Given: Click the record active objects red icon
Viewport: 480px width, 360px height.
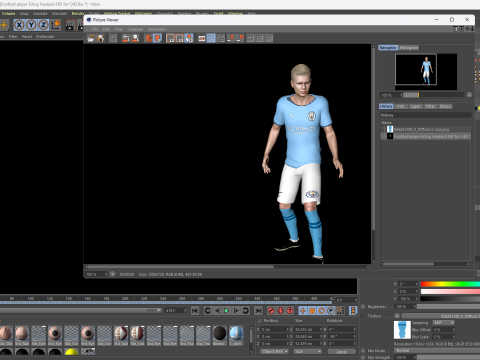Looking at the screenshot, I should click(x=271, y=311).
